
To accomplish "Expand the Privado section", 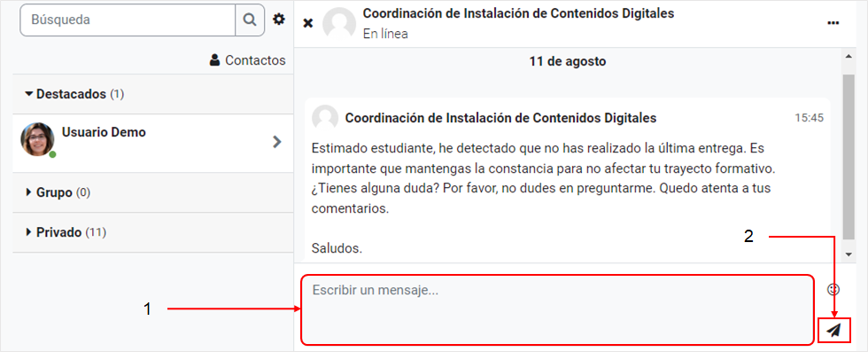I will [x=66, y=232].
